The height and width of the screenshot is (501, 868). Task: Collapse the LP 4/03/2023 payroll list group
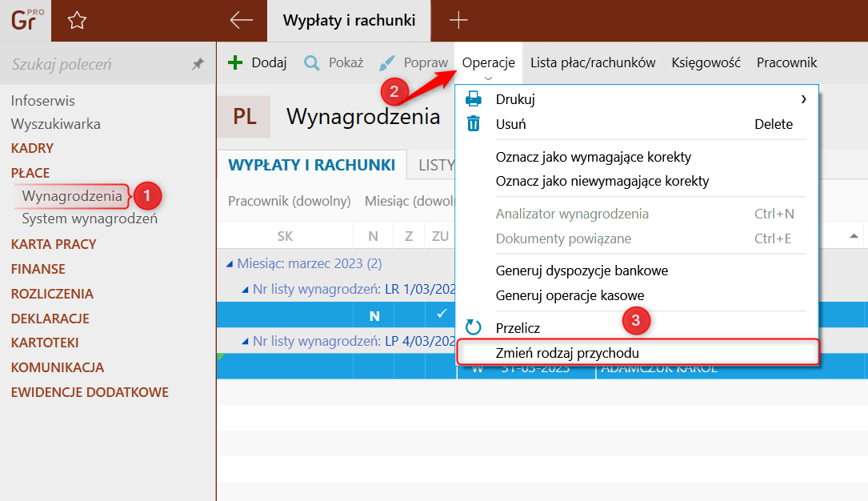click(245, 342)
